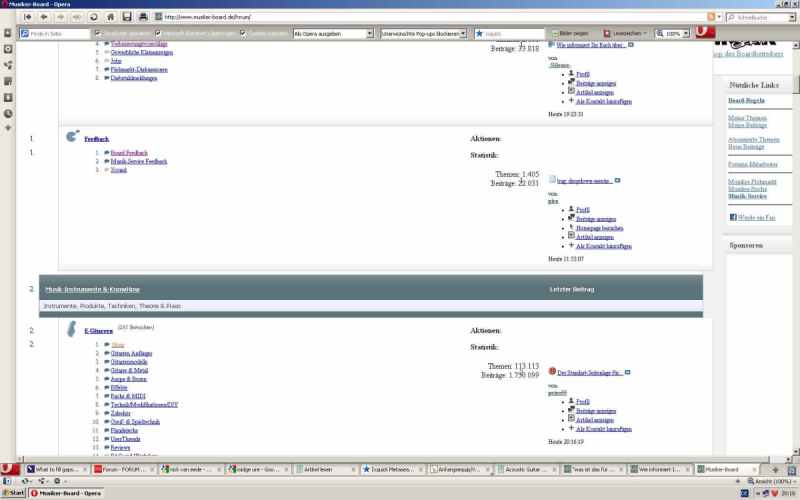Click the Feedback category icon
Screen dimensions: 800x500
coord(73,136)
